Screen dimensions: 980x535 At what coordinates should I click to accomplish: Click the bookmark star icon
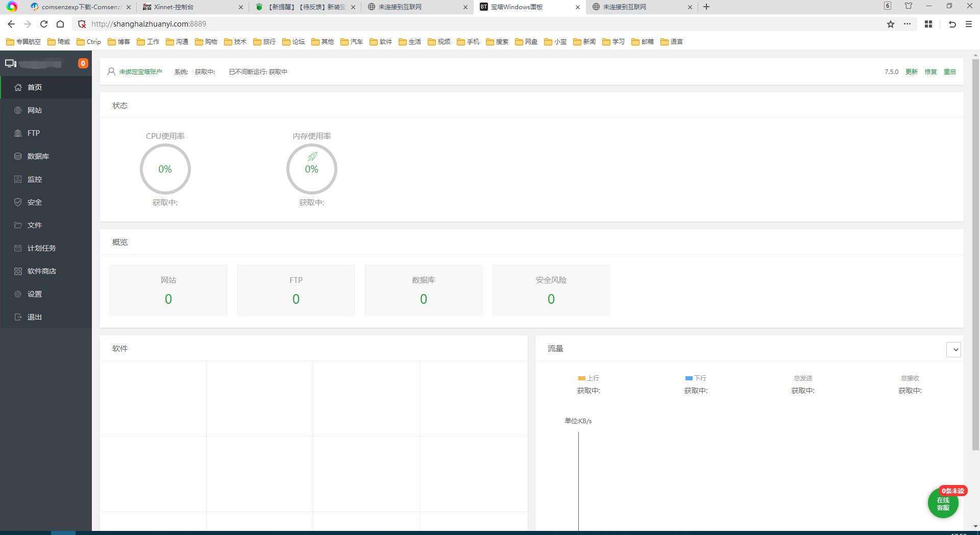[891, 24]
